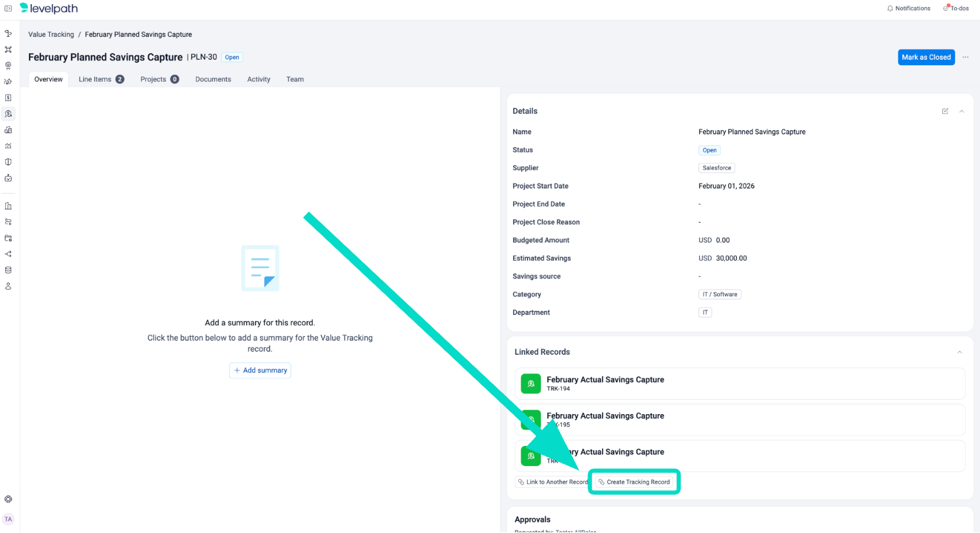Viewport: 980px width, 533px height.
Task: Switch to the Activity tab
Action: coord(259,80)
